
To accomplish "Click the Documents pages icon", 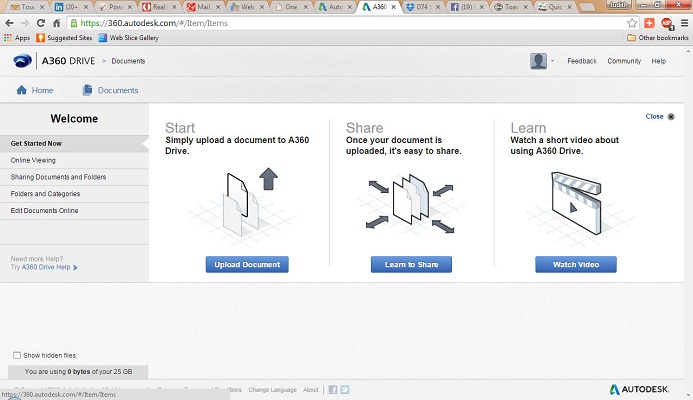I will 88,90.
